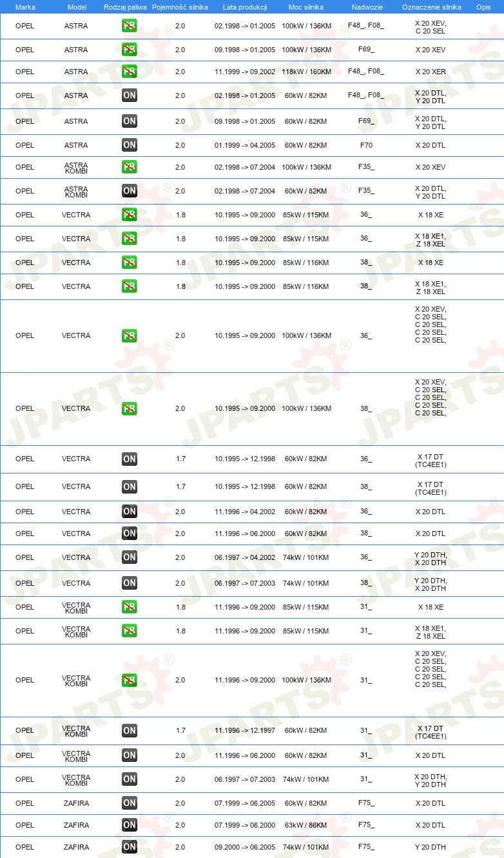Click the 10.1995 -> 12.1998 date in VECTRA 36_ row
The height and width of the screenshot is (858, 504).
tap(245, 459)
